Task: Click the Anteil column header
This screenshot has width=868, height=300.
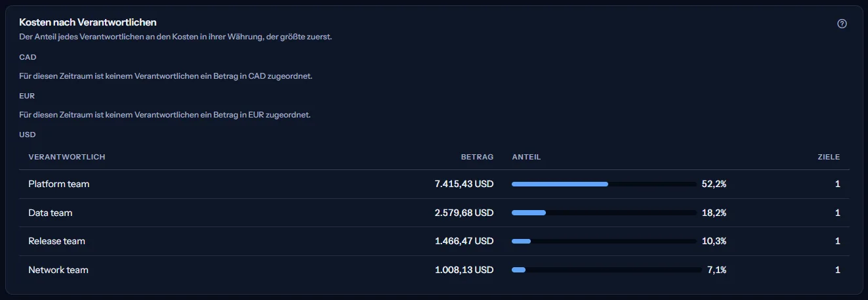Action: 526,157
